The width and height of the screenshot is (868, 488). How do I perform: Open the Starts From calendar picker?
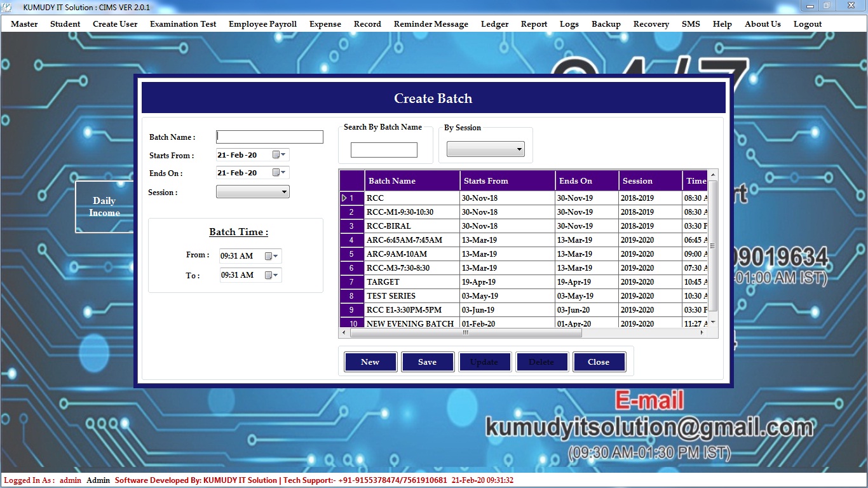(278, 155)
